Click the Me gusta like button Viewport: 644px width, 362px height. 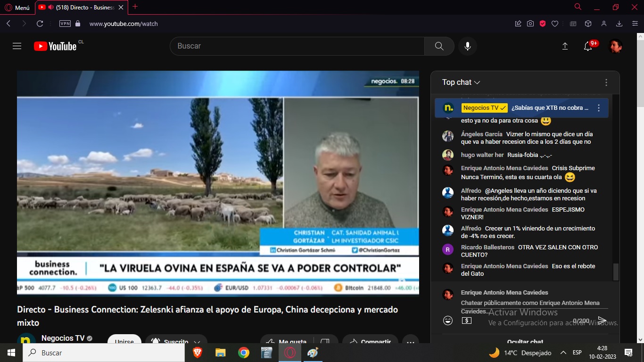tap(287, 339)
